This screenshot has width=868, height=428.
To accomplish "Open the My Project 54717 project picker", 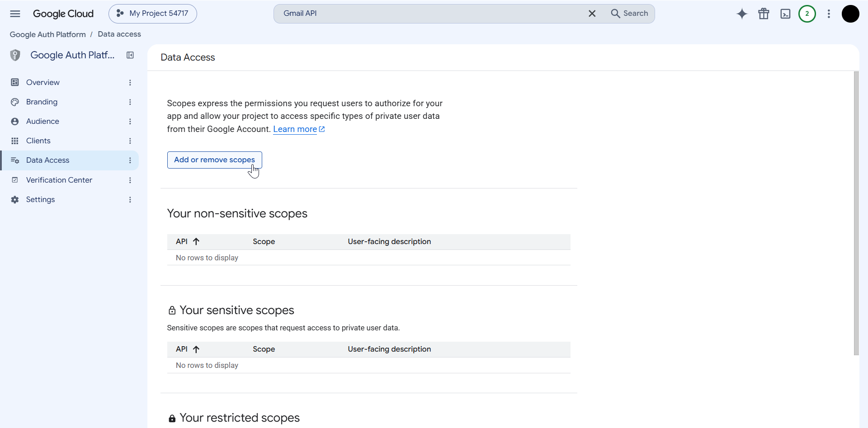I will (x=153, y=14).
